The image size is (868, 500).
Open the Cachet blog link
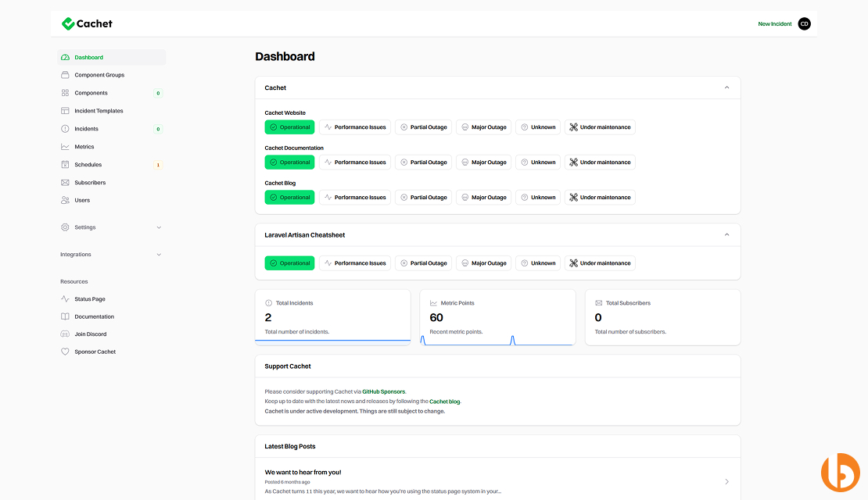point(444,402)
